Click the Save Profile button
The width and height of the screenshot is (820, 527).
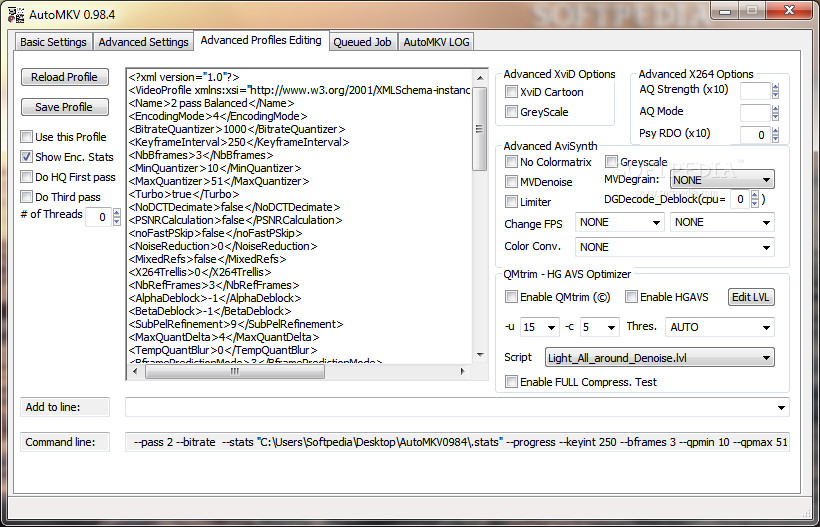click(x=64, y=107)
